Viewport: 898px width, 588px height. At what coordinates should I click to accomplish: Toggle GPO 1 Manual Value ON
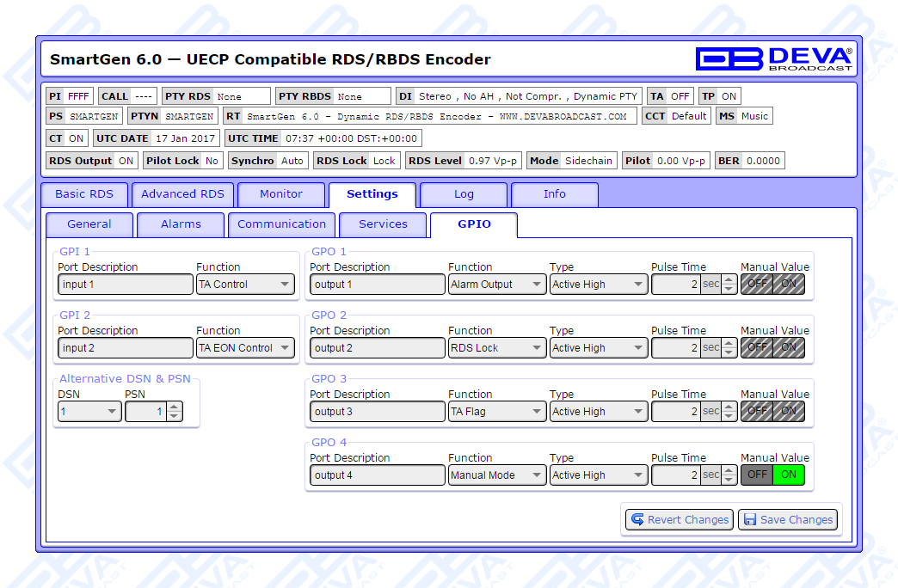[789, 284]
